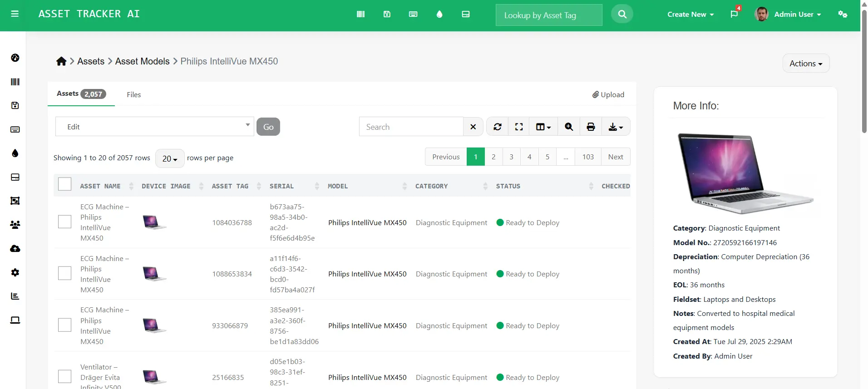Check the select-all checkbox in table header
The width and height of the screenshot is (868, 389).
pos(65,184)
